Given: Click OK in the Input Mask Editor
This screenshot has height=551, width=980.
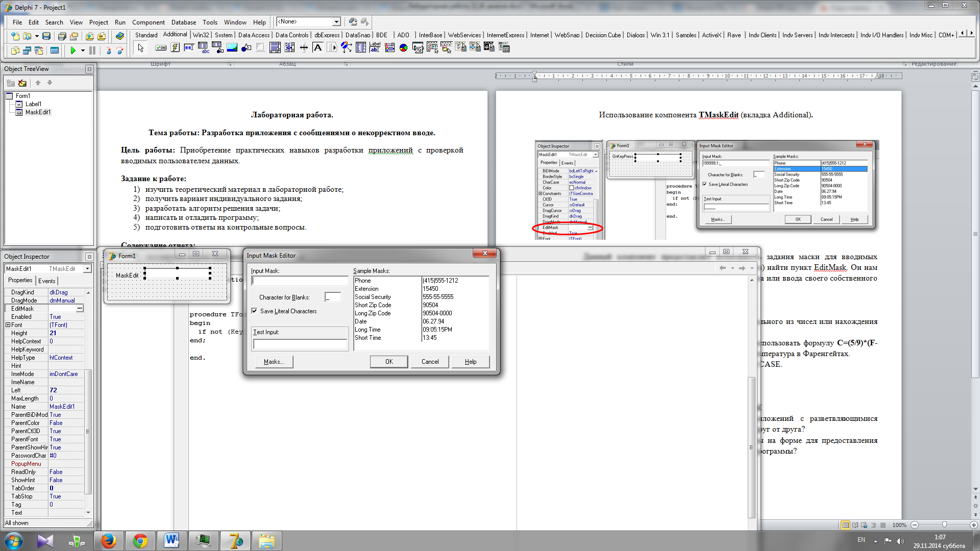Looking at the screenshot, I should [389, 362].
